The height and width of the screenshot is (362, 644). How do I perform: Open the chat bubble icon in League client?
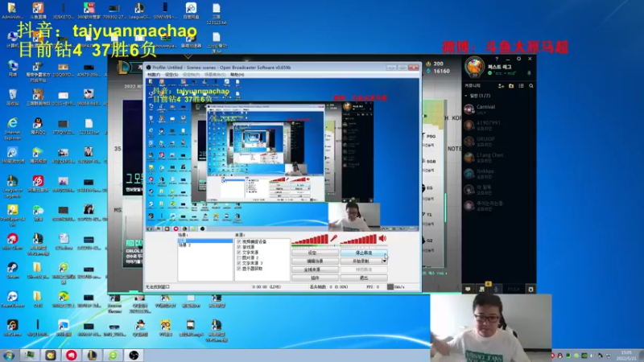click(468, 290)
